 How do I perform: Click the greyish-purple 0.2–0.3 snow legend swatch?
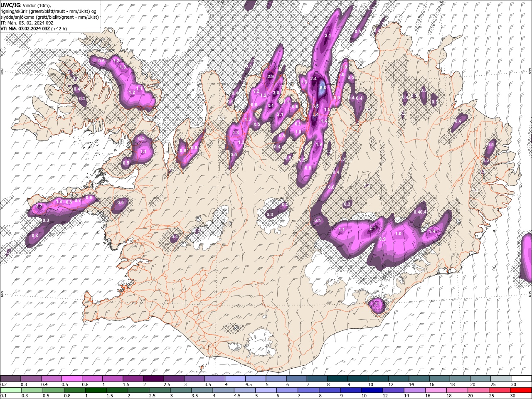(10, 379)
